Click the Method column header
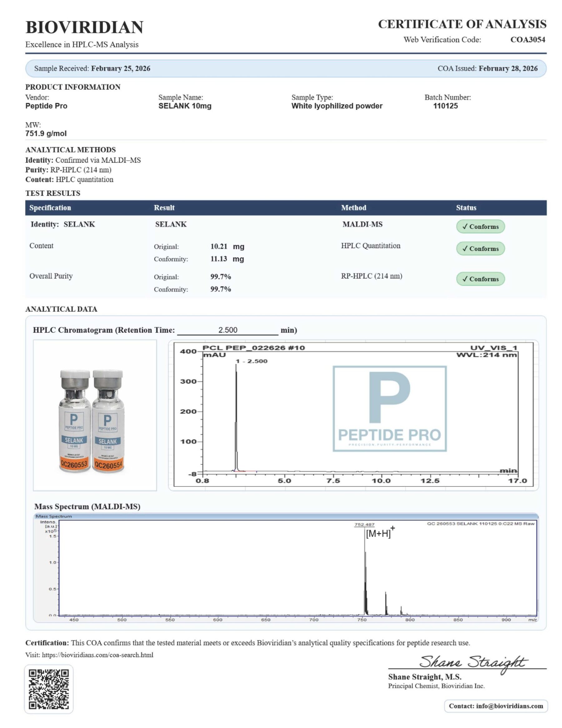 click(x=353, y=208)
